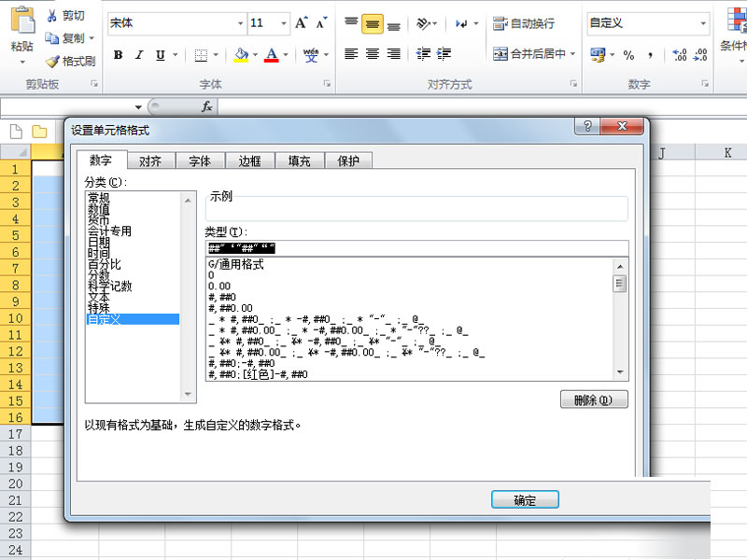Increase decimal places
747x560 pixels.
point(680,55)
